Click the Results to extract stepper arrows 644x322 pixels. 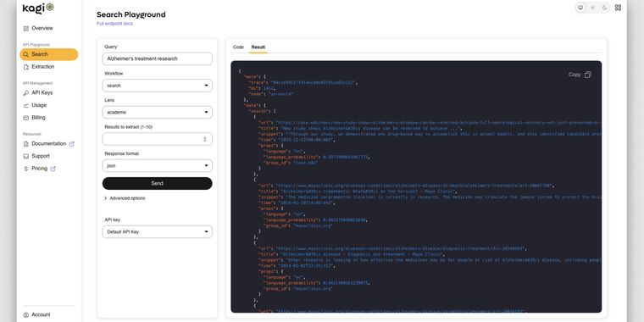coord(205,139)
